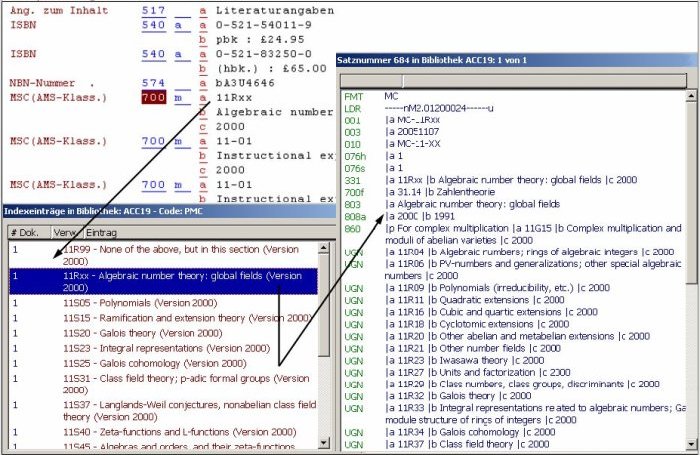Click UGN row '11R20 Other abelian and metabelian extensions'
The height and width of the screenshot is (455, 700).
(513, 336)
